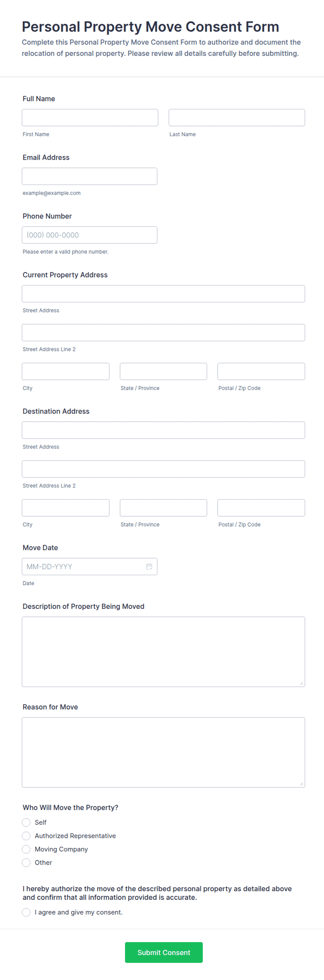This screenshot has height=980, width=324.
Task: Focus Destination State / Province field
Action: [x=163, y=508]
